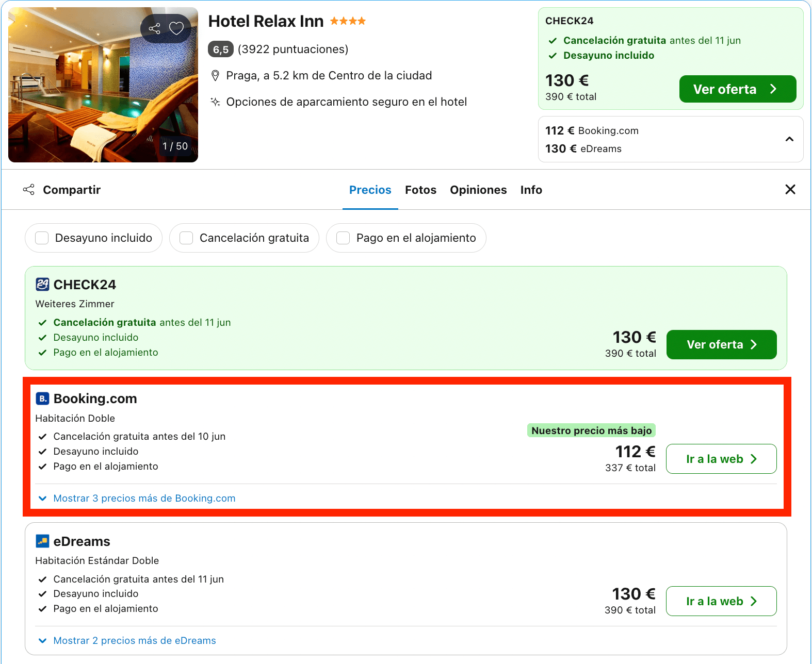Click Ir a la web for Booking.com
This screenshot has width=812, height=664.
tap(721, 459)
